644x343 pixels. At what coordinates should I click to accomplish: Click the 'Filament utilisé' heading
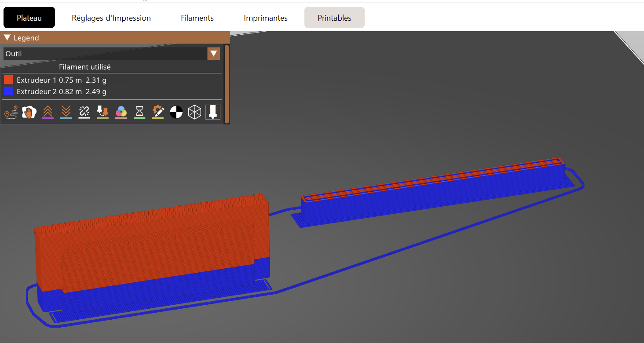(x=85, y=67)
